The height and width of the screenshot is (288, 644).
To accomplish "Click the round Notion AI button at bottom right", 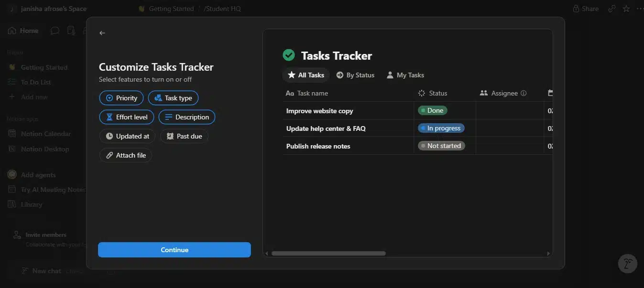I will click(x=628, y=263).
